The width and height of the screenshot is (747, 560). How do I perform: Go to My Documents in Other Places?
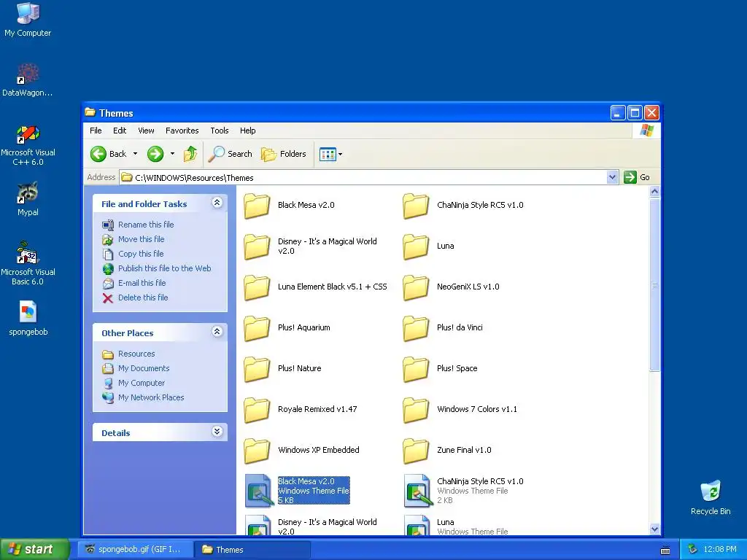coord(144,368)
